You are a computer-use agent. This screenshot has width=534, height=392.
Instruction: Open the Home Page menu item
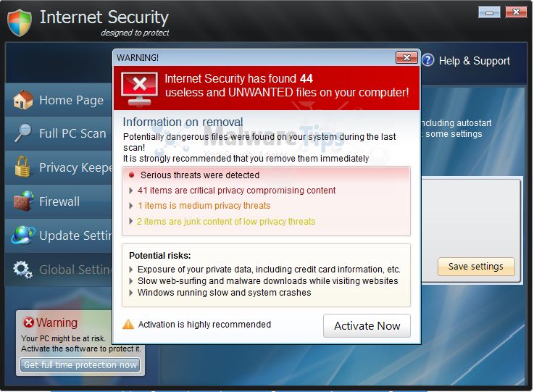click(71, 100)
